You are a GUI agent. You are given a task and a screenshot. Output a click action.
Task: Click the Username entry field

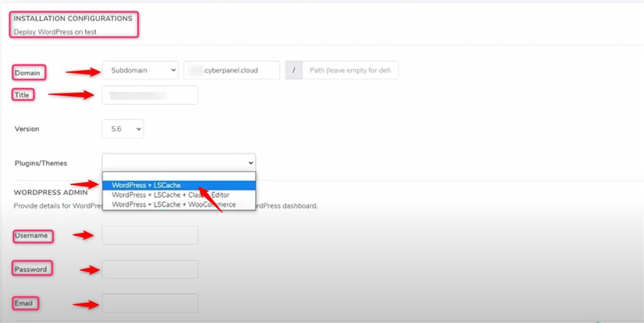click(x=149, y=235)
